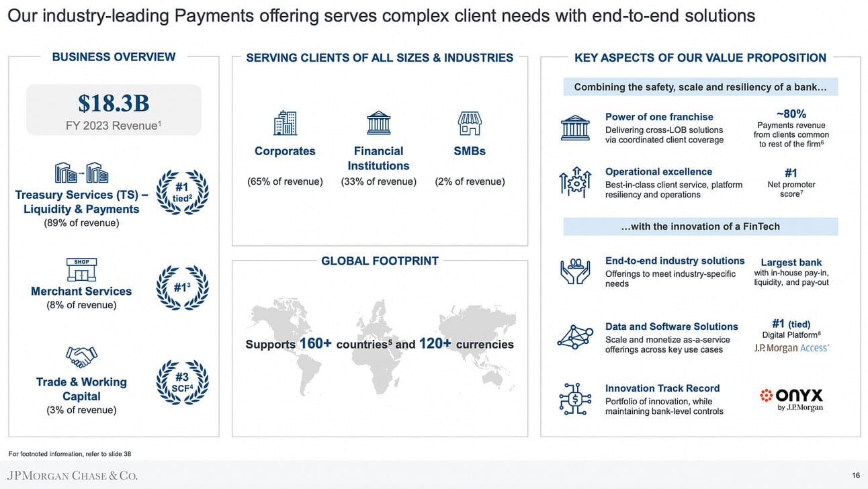Click the 'Merchant Services' title
Viewport: 868px width, 489px height.
tap(81, 291)
